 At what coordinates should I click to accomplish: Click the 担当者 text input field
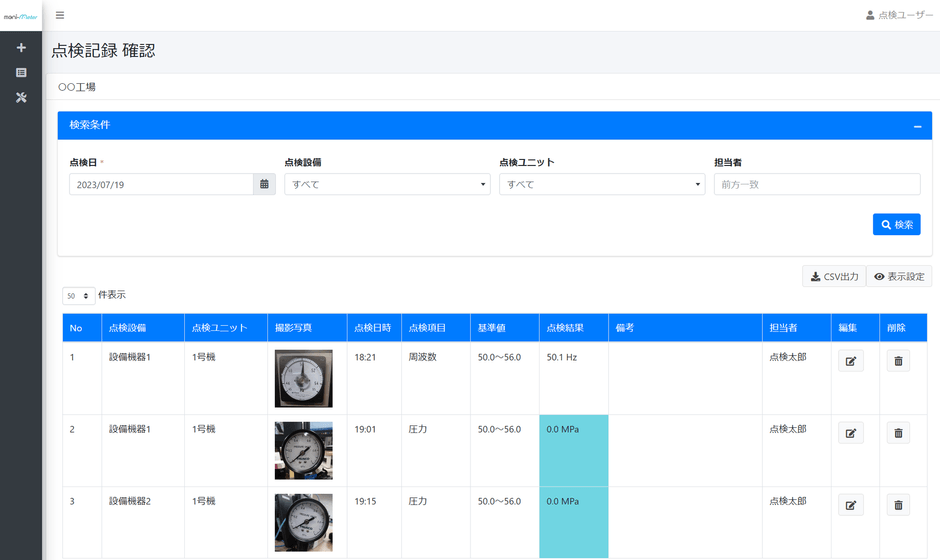pos(817,184)
